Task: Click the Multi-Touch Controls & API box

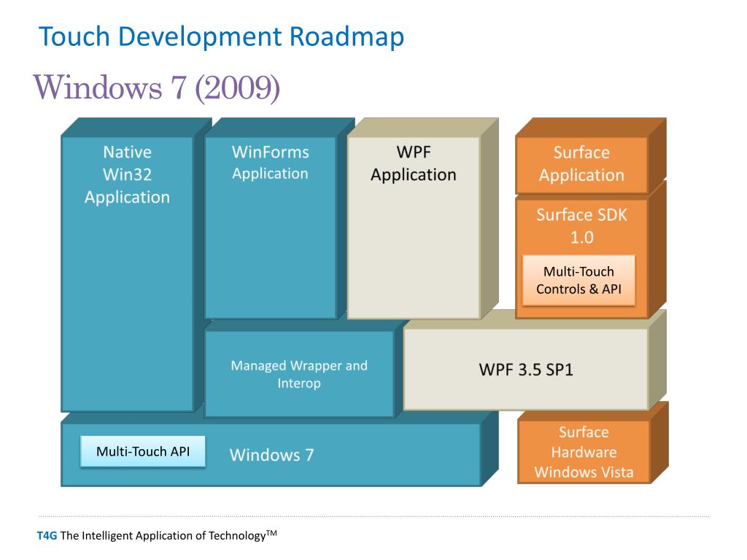Action: tap(578, 281)
